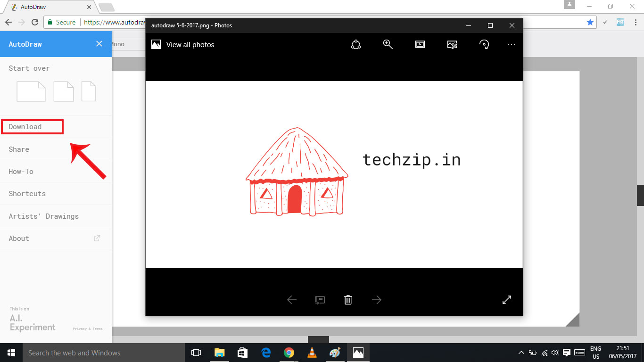This screenshot has width=644, height=362.
Task: Close the AutoDraw side menu
Action: pos(99,44)
